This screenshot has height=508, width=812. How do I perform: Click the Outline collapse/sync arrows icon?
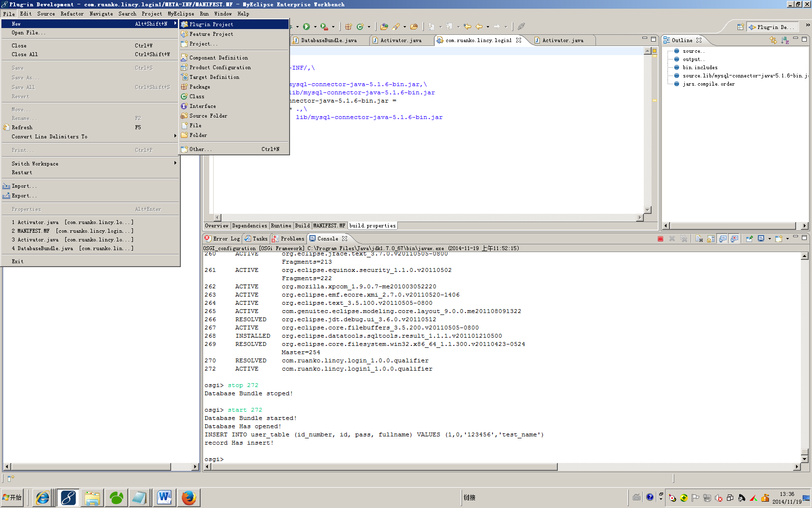(773, 40)
